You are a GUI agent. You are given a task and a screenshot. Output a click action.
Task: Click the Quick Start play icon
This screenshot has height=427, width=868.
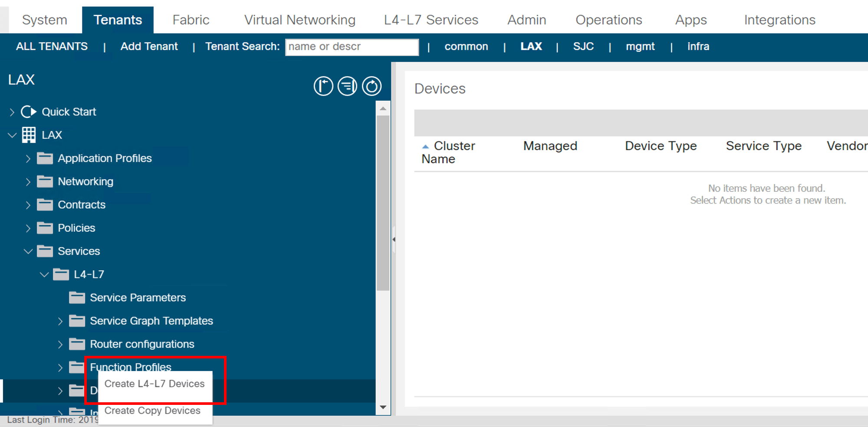29,112
